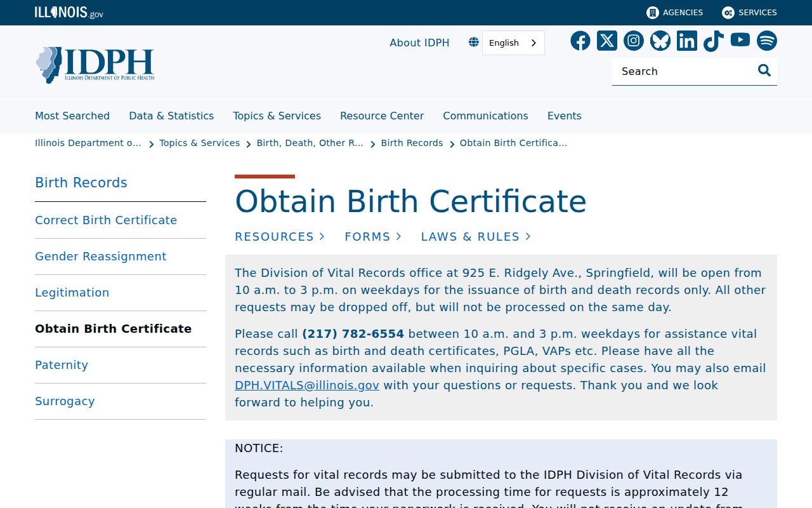Select Obtain Birth Certificate in sidebar
This screenshot has height=508, width=812.
point(113,329)
